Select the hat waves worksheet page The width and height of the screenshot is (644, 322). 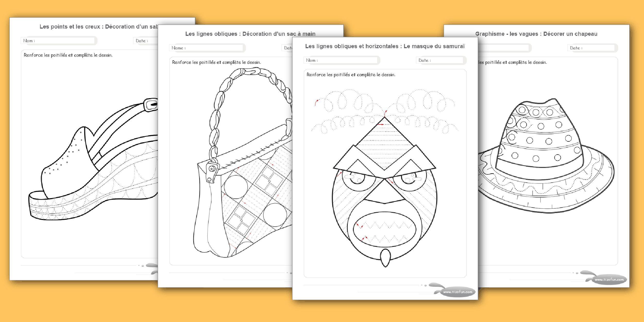[553, 156]
